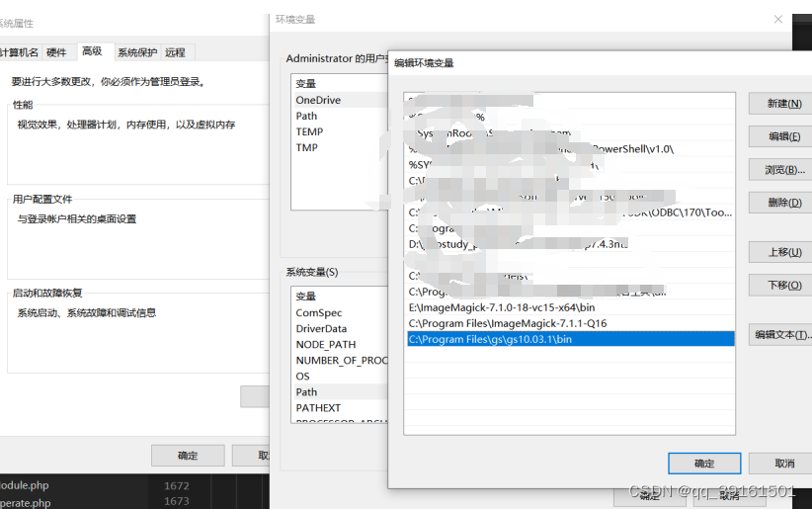The width and height of the screenshot is (812, 509).
Task: Click 确定 in the system properties window
Action: click(x=188, y=456)
